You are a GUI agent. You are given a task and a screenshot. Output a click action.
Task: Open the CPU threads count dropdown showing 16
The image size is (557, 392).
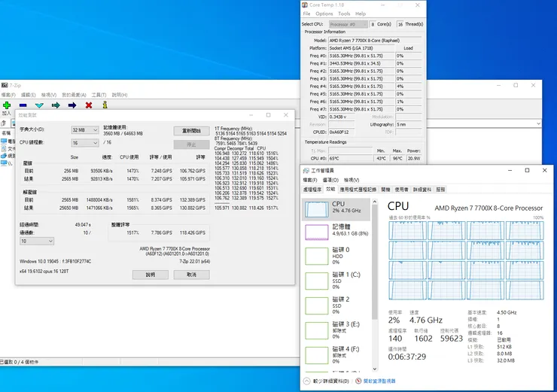click(x=85, y=142)
